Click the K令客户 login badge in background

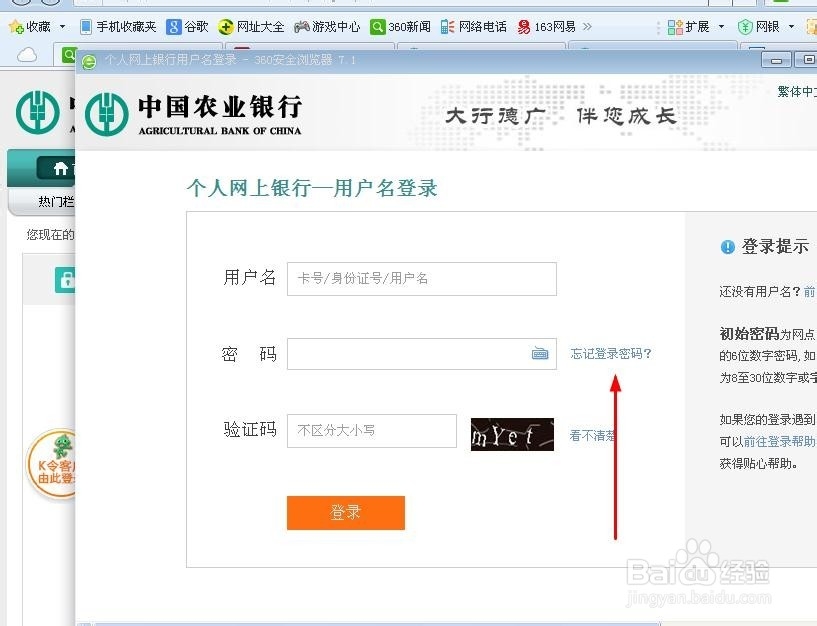point(51,463)
